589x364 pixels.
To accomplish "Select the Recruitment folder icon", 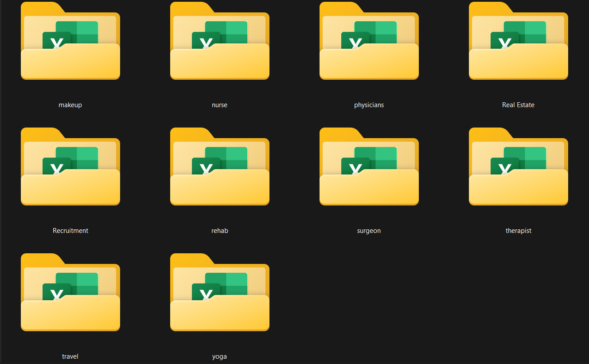I will click(x=70, y=167).
